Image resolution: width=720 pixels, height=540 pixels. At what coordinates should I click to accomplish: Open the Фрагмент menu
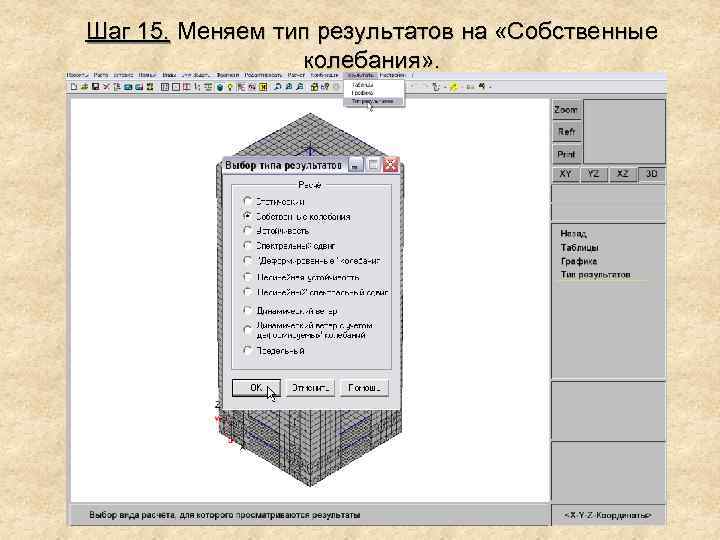[x=228, y=75]
